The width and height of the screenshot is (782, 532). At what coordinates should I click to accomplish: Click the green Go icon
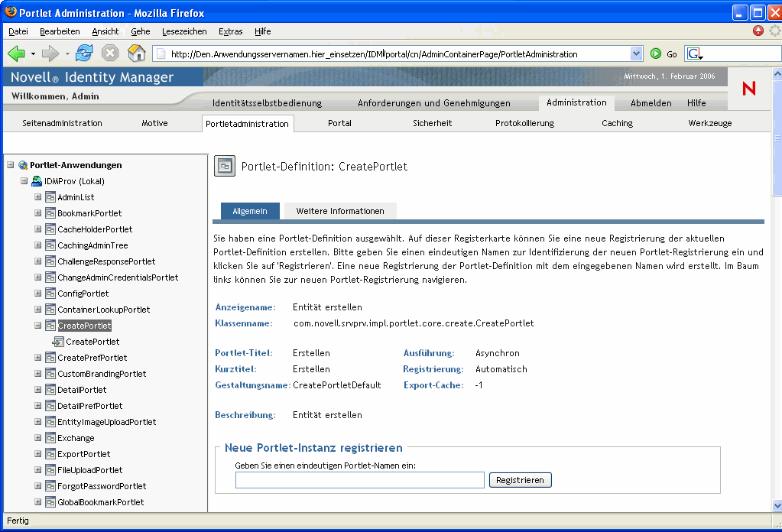(x=656, y=54)
